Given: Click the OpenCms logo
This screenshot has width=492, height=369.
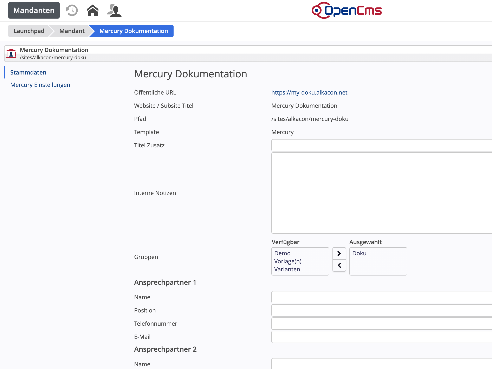Looking at the screenshot, I should [347, 10].
